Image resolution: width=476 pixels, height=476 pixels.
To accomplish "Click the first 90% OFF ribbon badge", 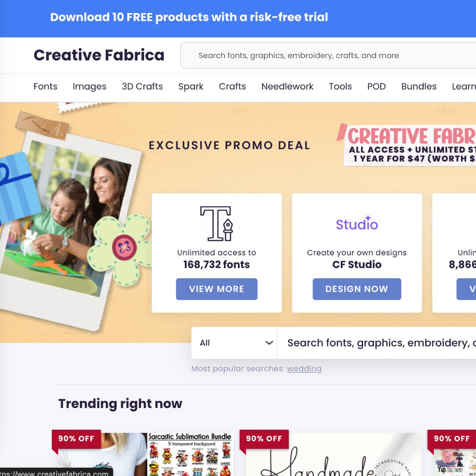I will click(x=76, y=439).
